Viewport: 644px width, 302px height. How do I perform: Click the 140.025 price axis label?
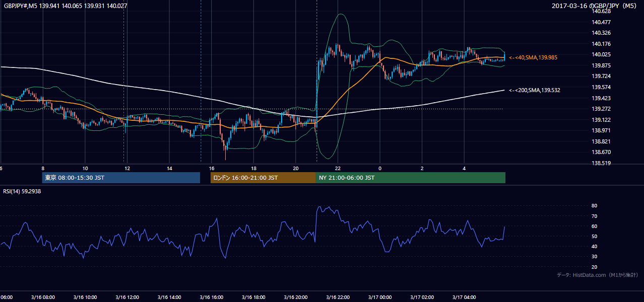click(602, 54)
